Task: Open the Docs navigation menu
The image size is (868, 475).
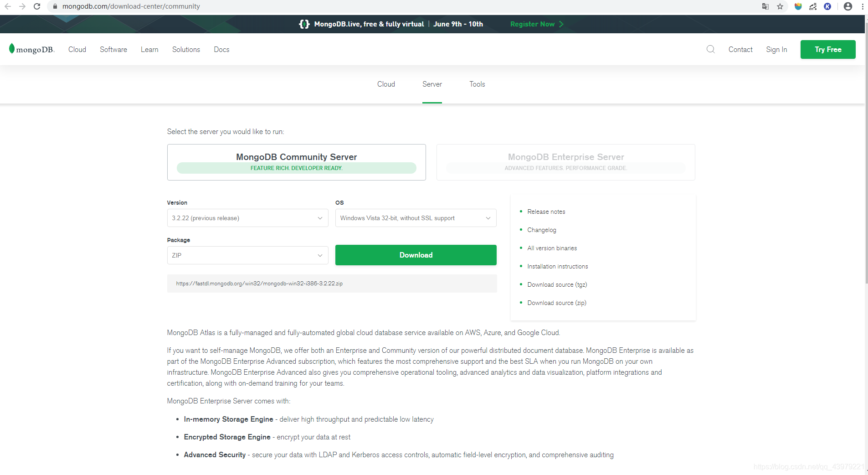Action: 221,49
